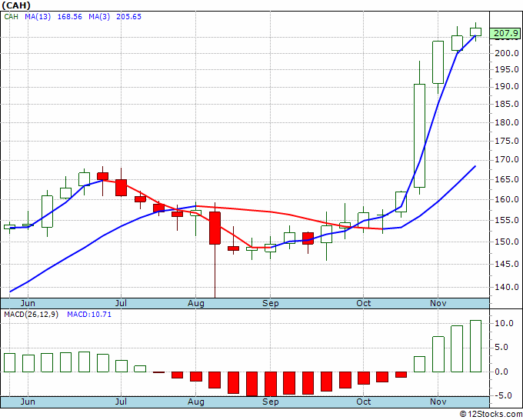Image resolution: width=523 pixels, height=420 pixels.
Task: Click Oct on the MACD panel date axis
Action: (x=364, y=402)
